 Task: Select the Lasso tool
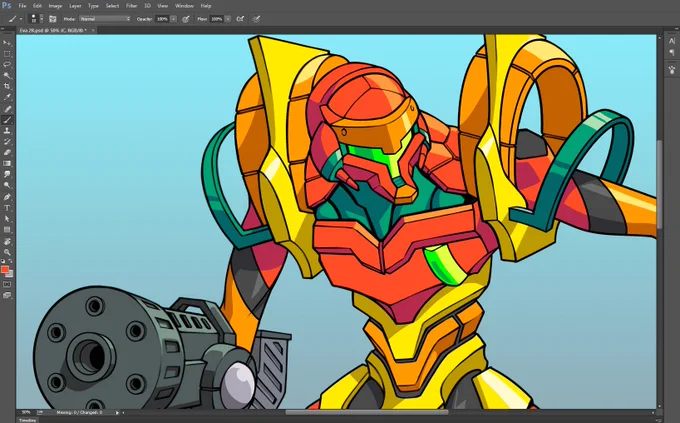tap(7, 65)
